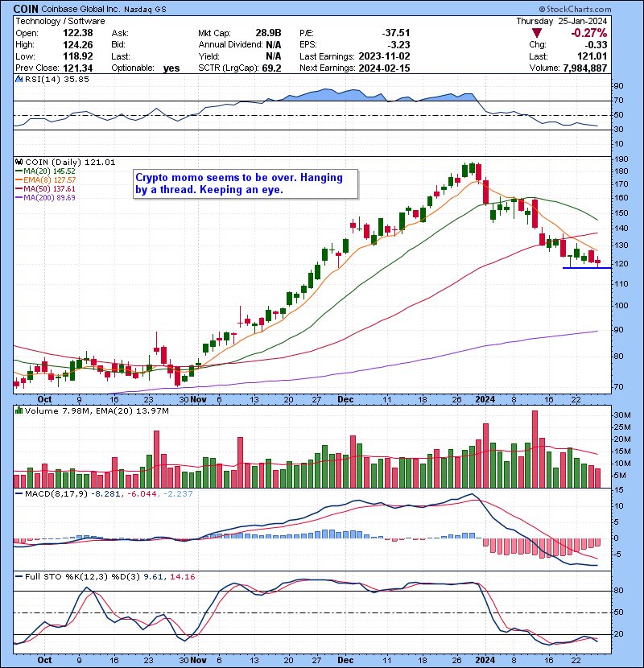Click the volume bars icon beside Volume 7.98M

(19, 410)
